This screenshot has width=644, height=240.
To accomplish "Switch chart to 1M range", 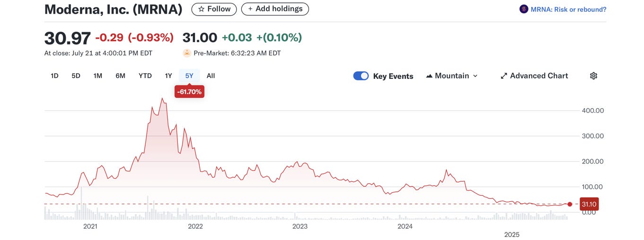I will pos(97,76).
